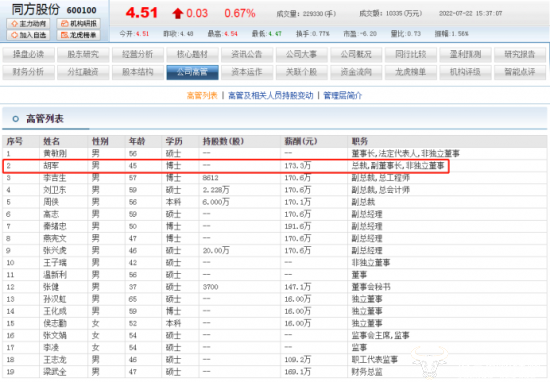Click 财务总监 position in row 19

coord(367,372)
